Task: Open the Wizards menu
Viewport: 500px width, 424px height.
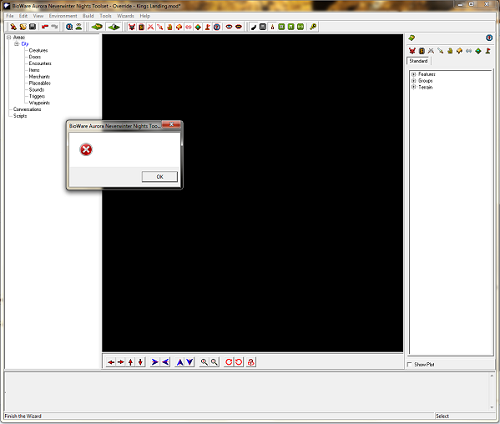Action: 125,16
